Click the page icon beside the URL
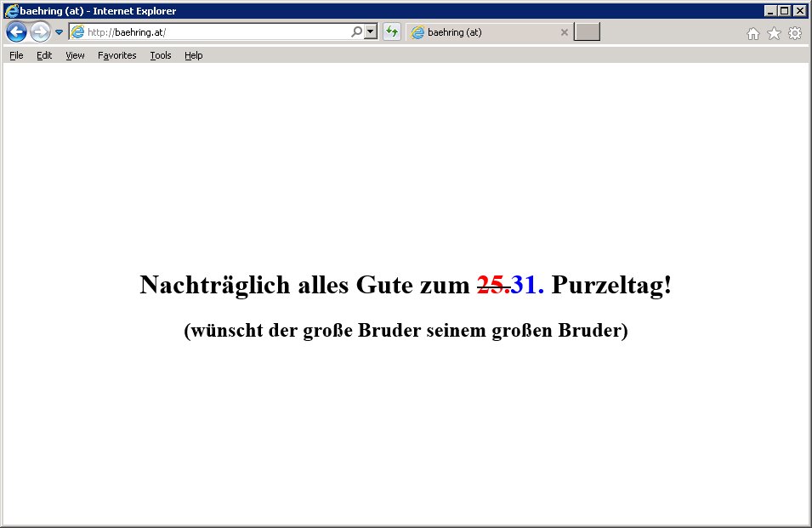 (x=78, y=32)
